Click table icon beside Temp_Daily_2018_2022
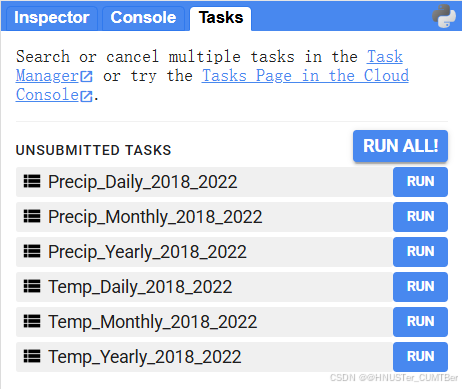The width and height of the screenshot is (462, 389). [x=32, y=286]
